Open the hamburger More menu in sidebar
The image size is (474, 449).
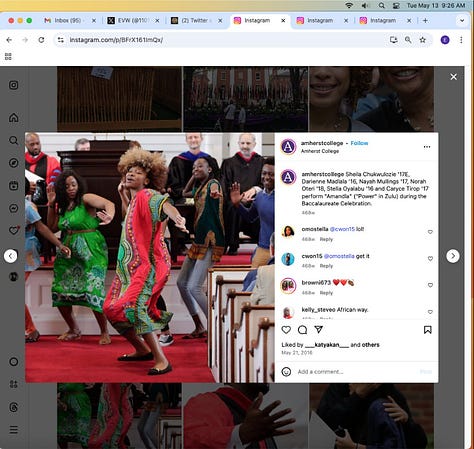click(13, 430)
